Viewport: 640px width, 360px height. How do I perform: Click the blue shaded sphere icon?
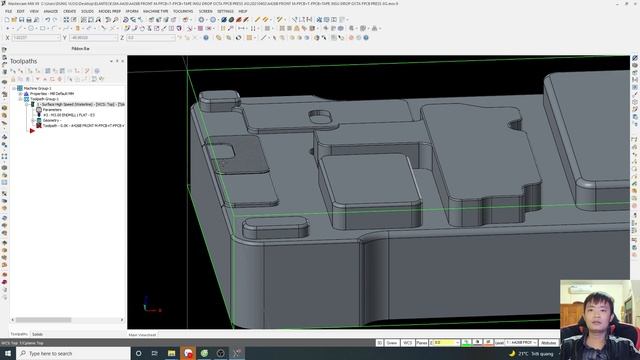point(224,19)
